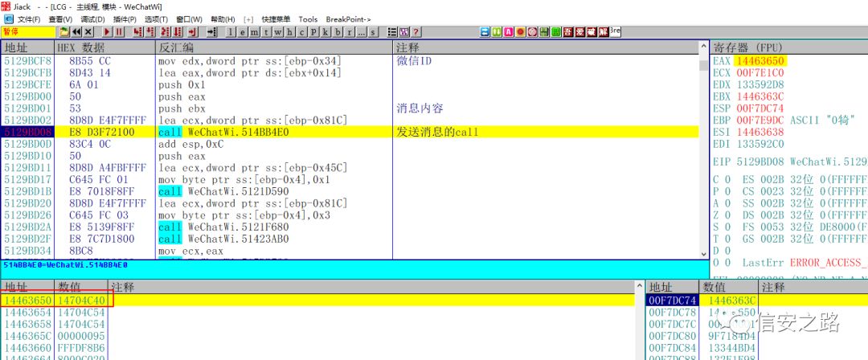Click disassembly 注释 column header

(x=546, y=47)
